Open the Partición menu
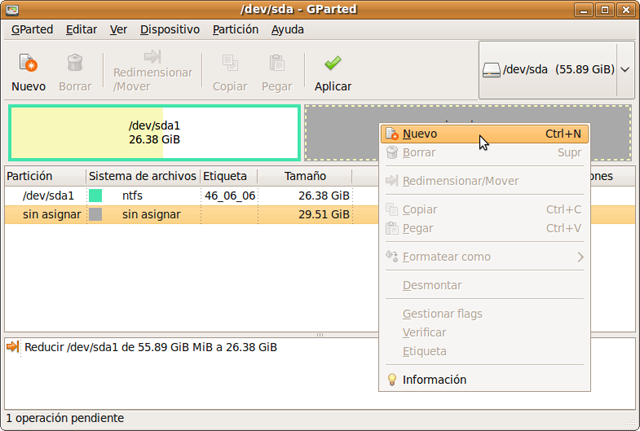 [x=235, y=30]
